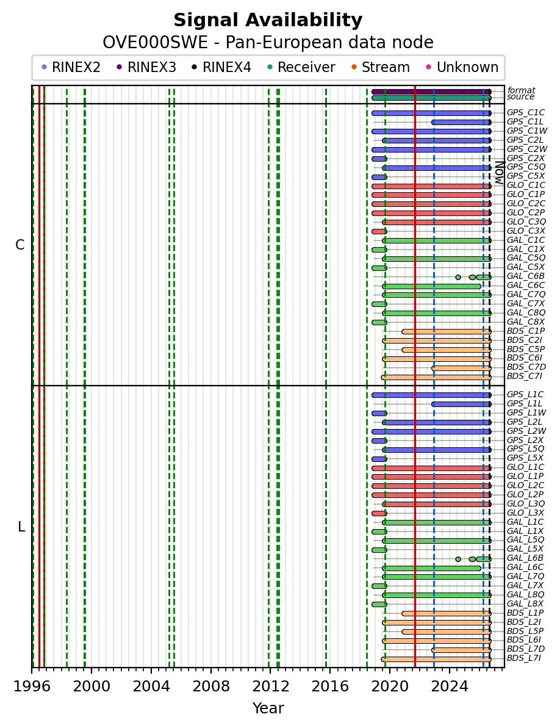Screen dimensions: 560x728
Task: Click the RINEX3 legend marker
Action: [119, 67]
